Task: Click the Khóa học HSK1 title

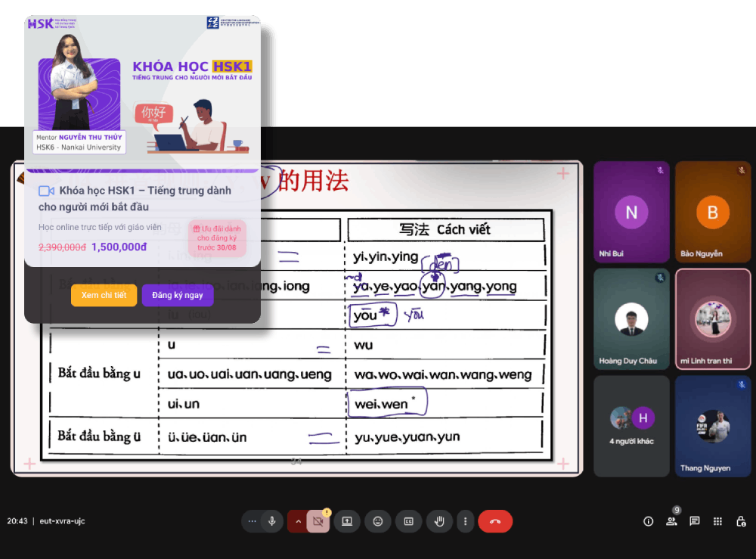Action: pos(135,199)
